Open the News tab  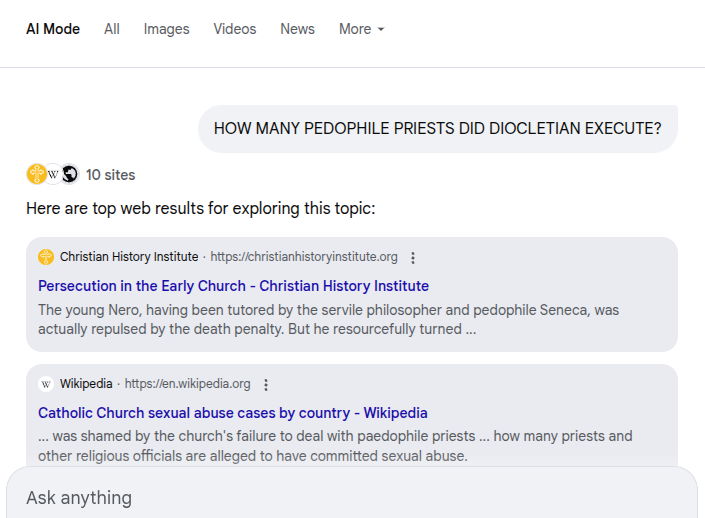tap(297, 29)
